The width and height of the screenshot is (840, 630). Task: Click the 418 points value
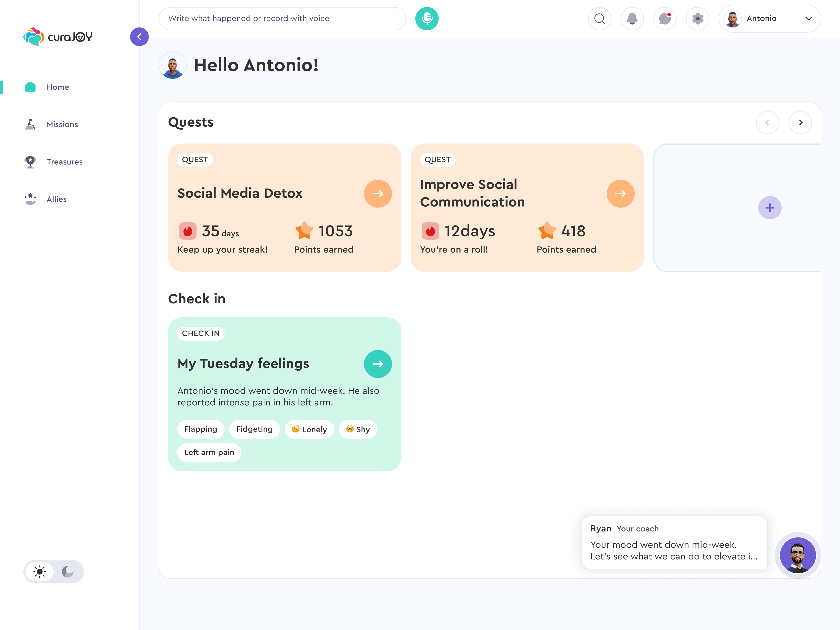573,231
